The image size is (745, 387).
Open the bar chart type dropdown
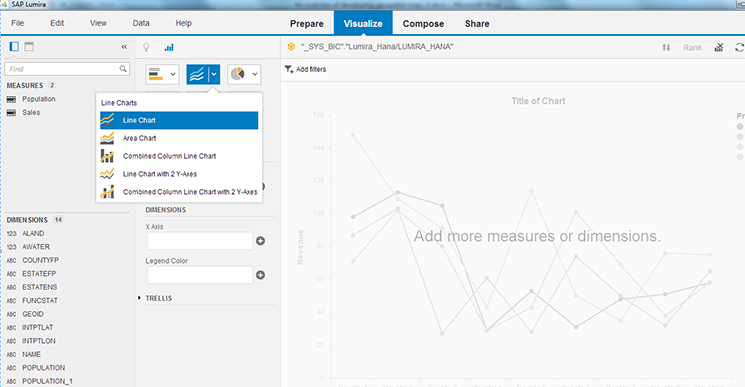(162, 74)
